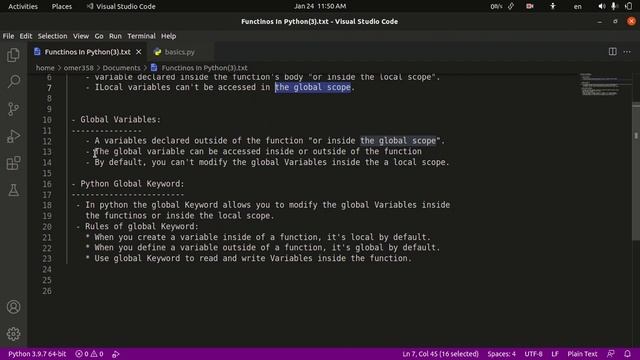Open the Activities overview
The width and height of the screenshot is (640, 360).
[23, 6]
